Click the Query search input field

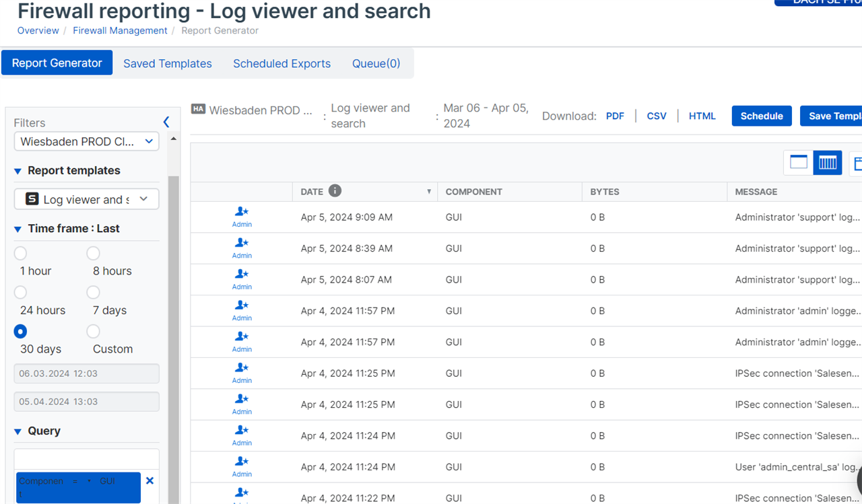(87, 459)
